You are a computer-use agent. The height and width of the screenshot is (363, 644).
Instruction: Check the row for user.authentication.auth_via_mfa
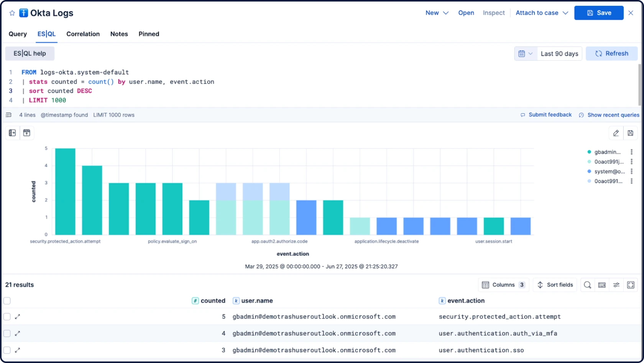(7, 333)
